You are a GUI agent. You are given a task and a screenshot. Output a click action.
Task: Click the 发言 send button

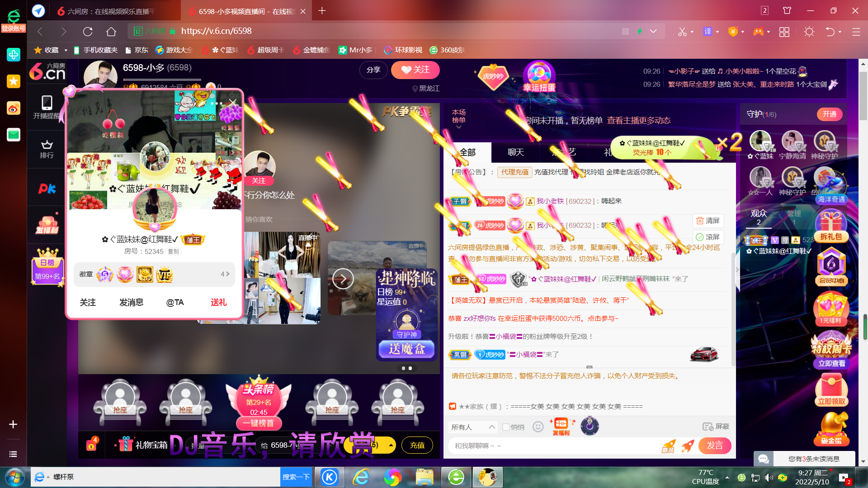coord(715,446)
